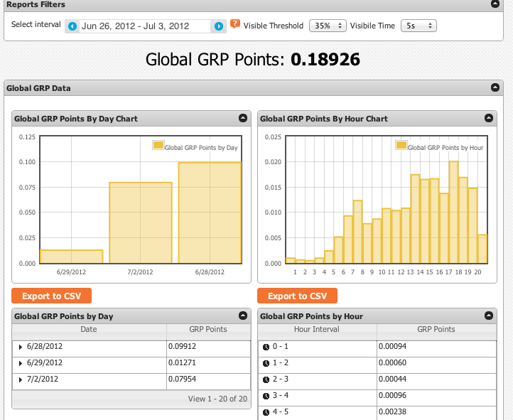Screen dimensions: 513x420
Task: Expand the 7/2/2012 row
Action: tap(21, 380)
